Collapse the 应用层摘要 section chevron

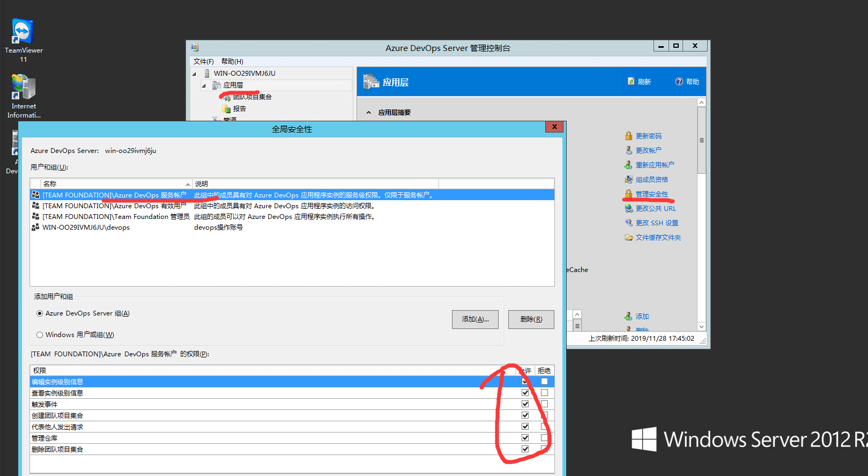(368, 113)
